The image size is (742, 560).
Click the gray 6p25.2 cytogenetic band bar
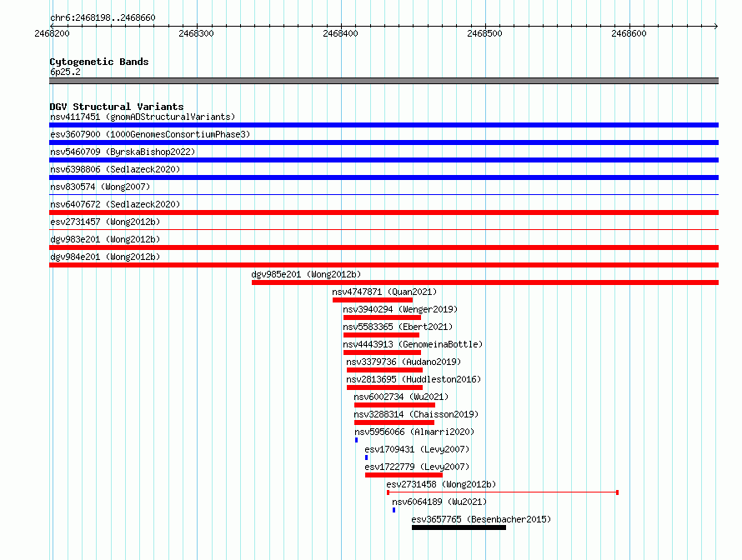384,81
